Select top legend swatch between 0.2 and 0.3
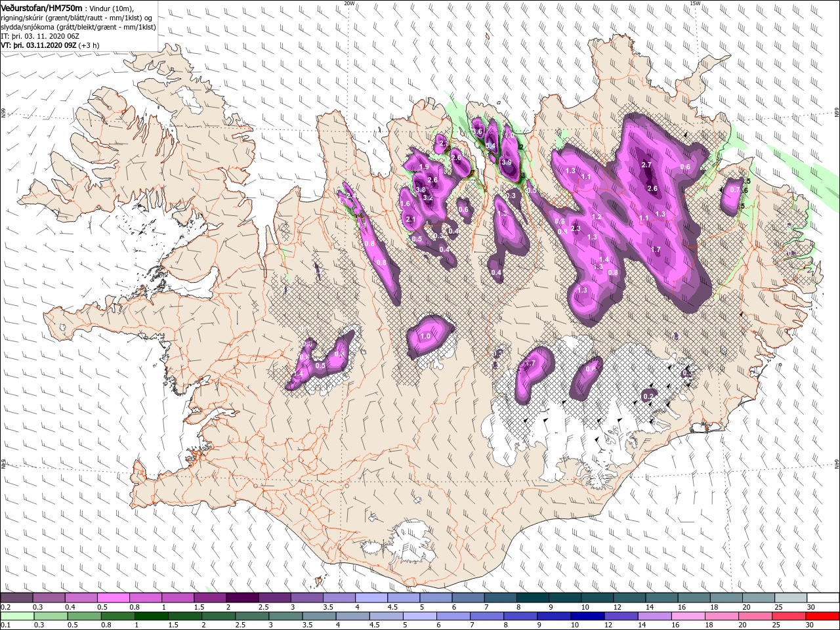 tap(17, 598)
